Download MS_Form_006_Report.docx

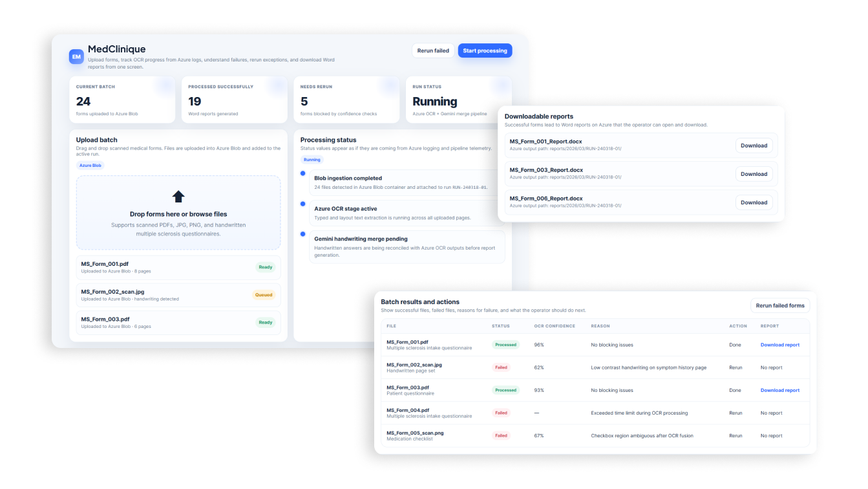[x=754, y=202]
